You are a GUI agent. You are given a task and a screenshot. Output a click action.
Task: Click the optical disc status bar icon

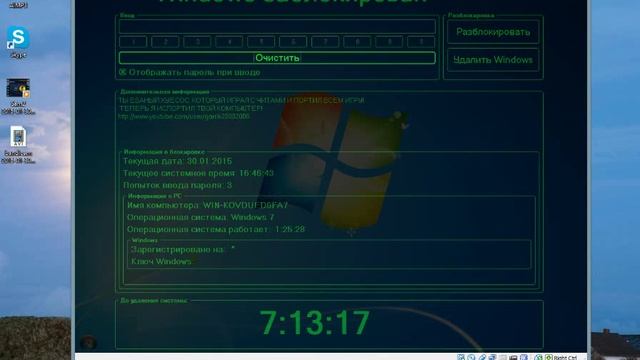pyautogui.click(x=471, y=357)
